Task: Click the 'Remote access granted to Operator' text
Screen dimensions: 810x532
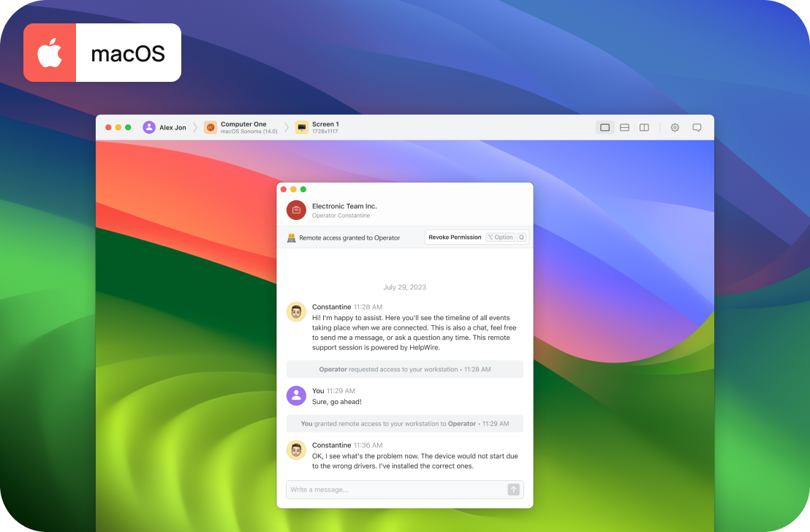Action: click(349, 237)
